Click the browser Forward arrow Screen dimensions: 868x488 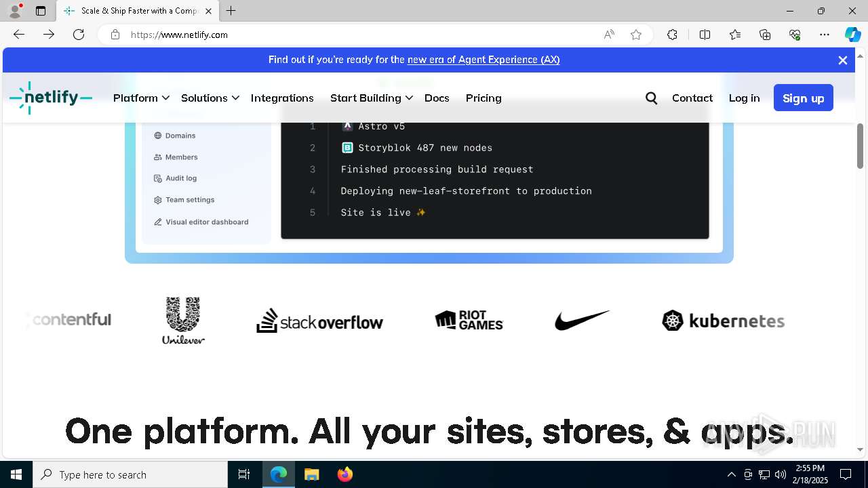pos(49,35)
